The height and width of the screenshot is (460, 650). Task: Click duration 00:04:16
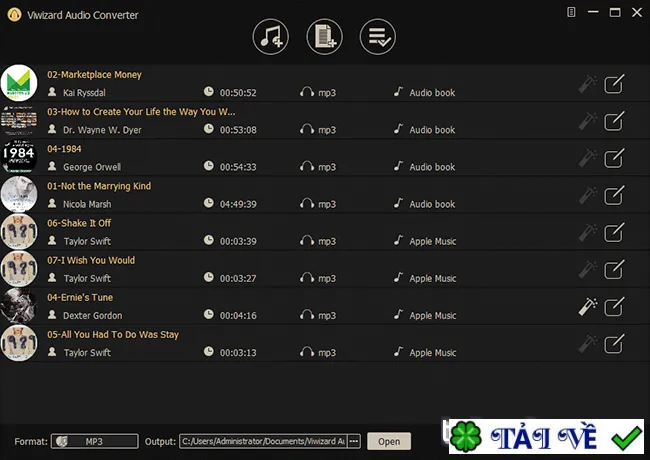(238, 316)
